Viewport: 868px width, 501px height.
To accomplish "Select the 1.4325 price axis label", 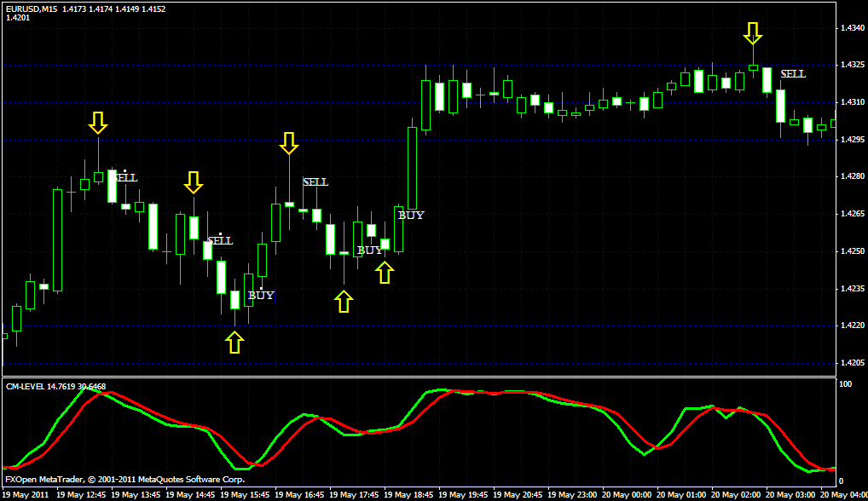I will 853,65.
